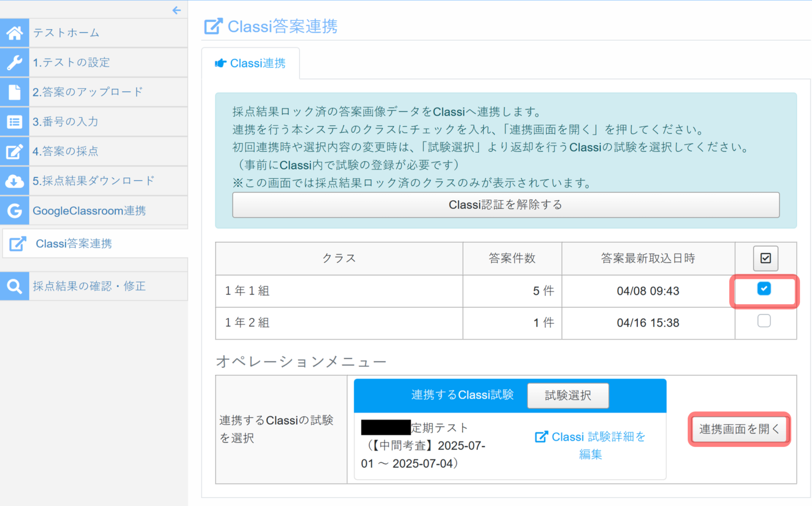Open テストホーム in the sidebar
Image resolution: width=812 pixels, height=506 pixels.
(94, 33)
